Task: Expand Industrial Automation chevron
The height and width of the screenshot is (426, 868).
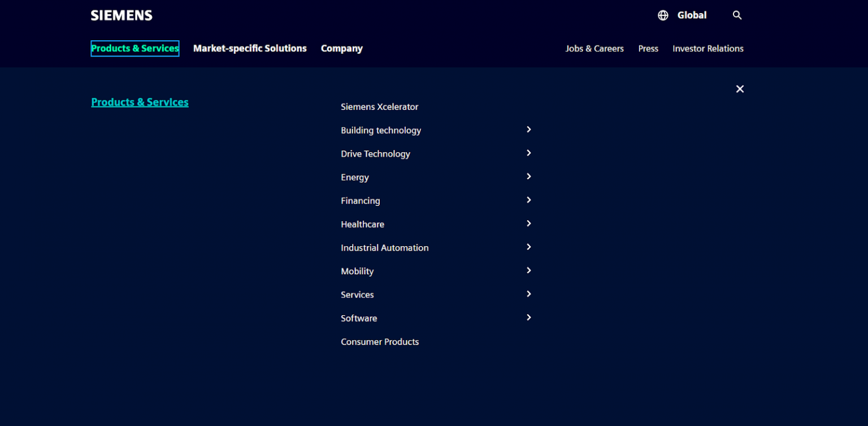Action: coord(529,247)
